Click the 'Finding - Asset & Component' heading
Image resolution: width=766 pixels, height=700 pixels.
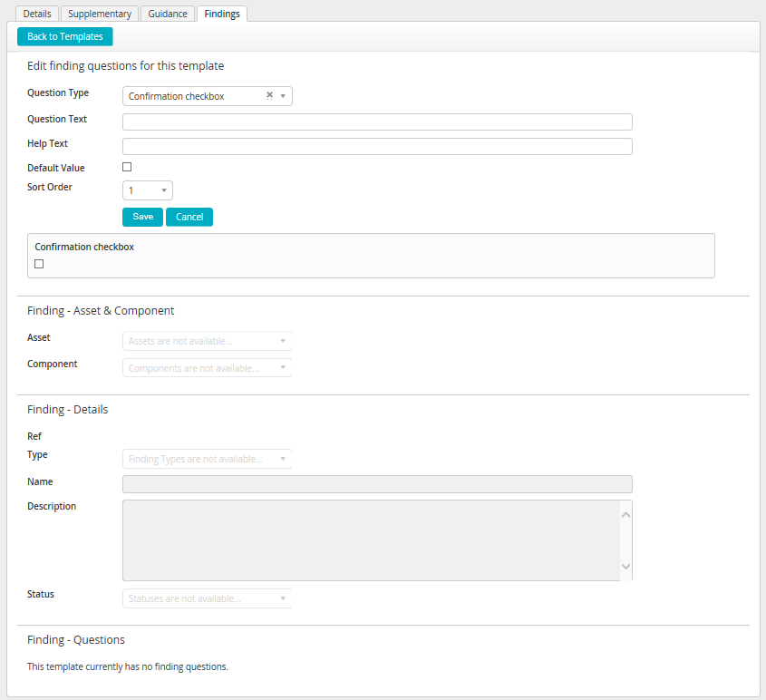click(x=101, y=311)
